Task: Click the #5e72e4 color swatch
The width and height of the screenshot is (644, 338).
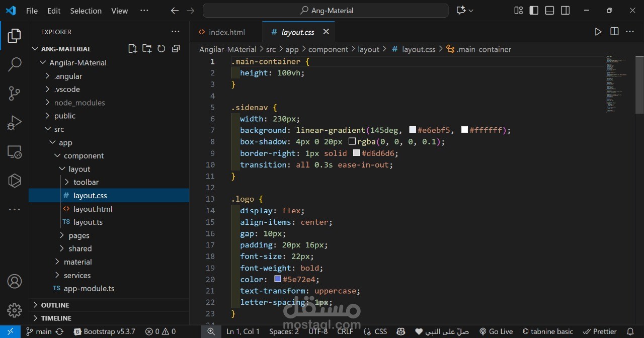Action: [278, 279]
